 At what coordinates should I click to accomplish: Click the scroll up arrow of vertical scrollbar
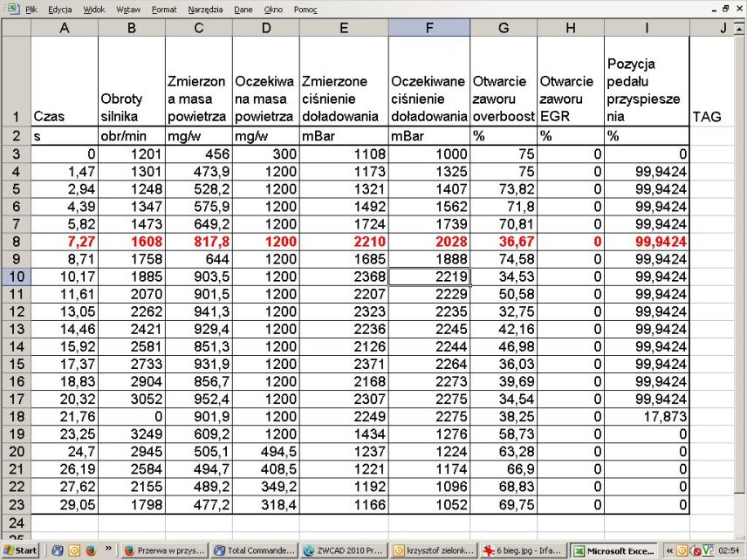pos(739,29)
